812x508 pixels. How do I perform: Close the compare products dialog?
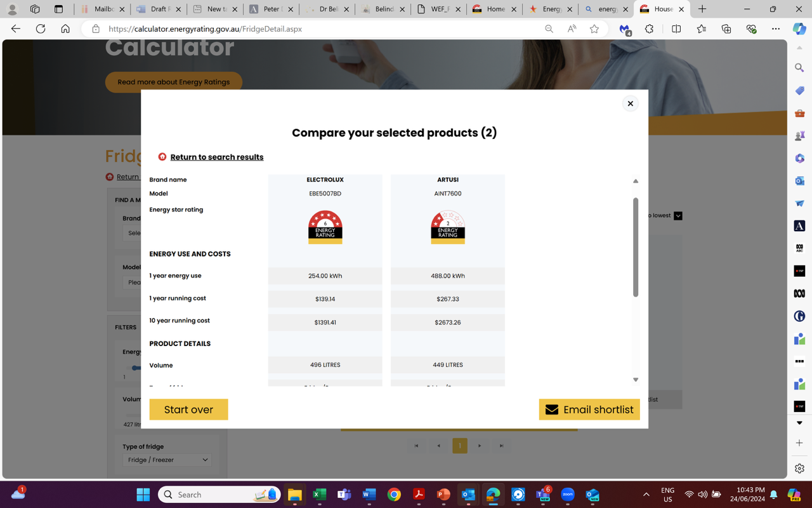[630, 104]
